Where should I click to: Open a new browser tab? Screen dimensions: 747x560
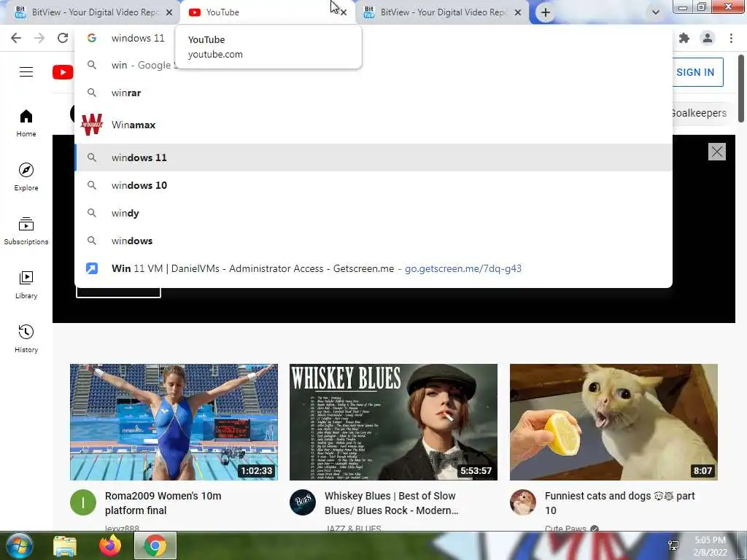(x=546, y=12)
